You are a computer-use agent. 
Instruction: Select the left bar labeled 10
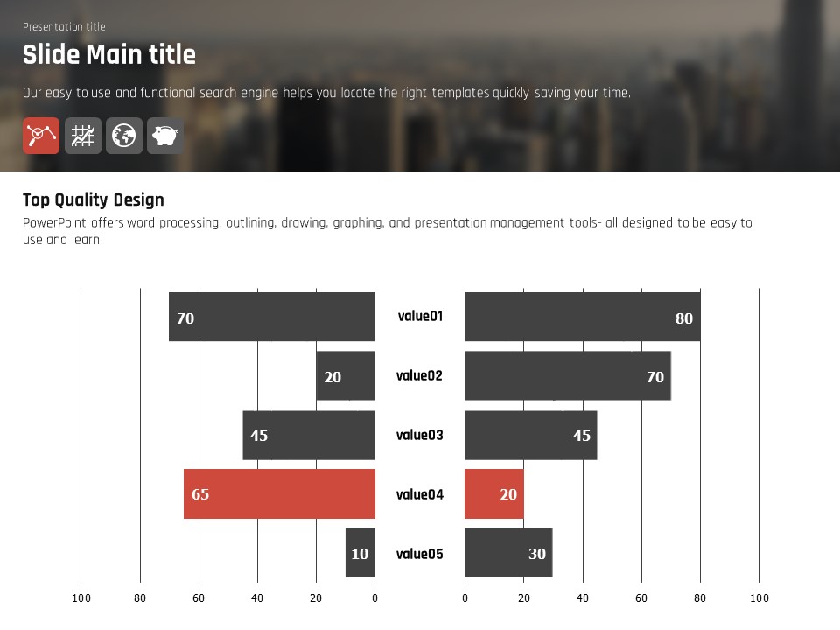click(x=360, y=553)
